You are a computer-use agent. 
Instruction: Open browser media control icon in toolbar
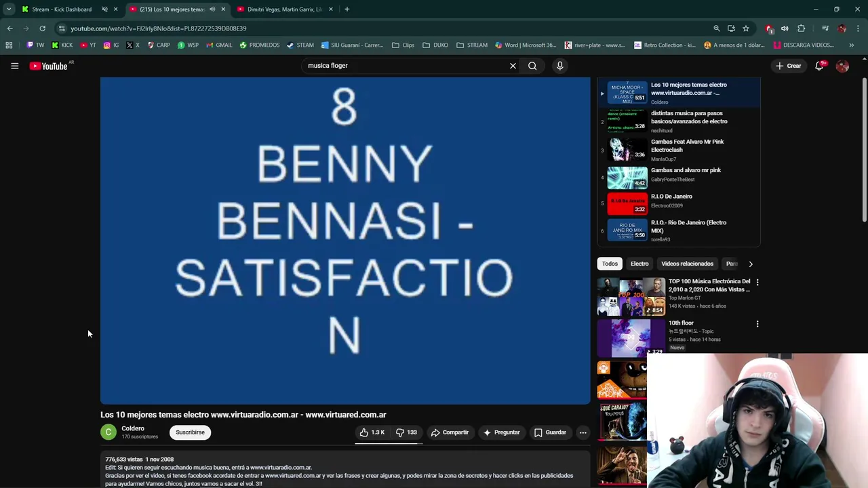pyautogui.click(x=825, y=28)
